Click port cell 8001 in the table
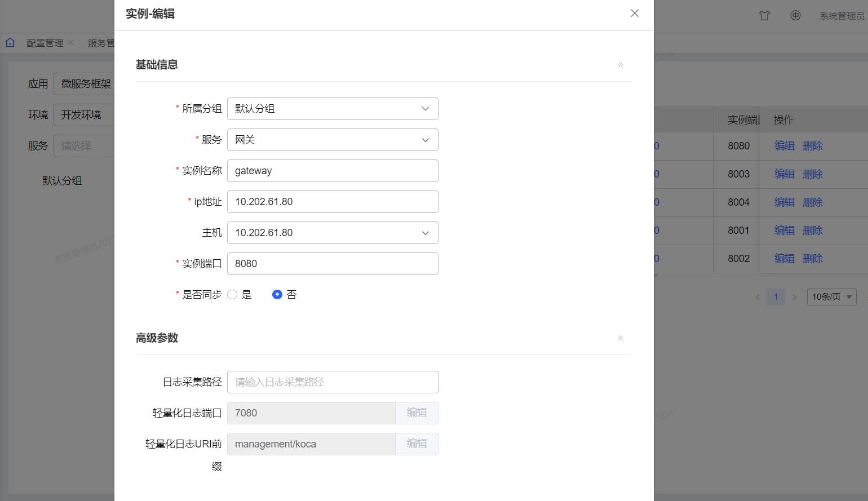 click(x=738, y=230)
